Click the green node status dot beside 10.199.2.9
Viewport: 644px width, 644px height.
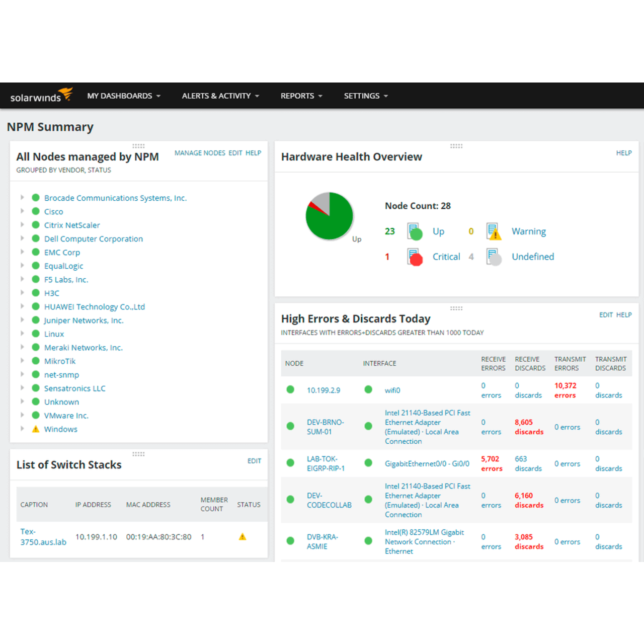(x=290, y=390)
